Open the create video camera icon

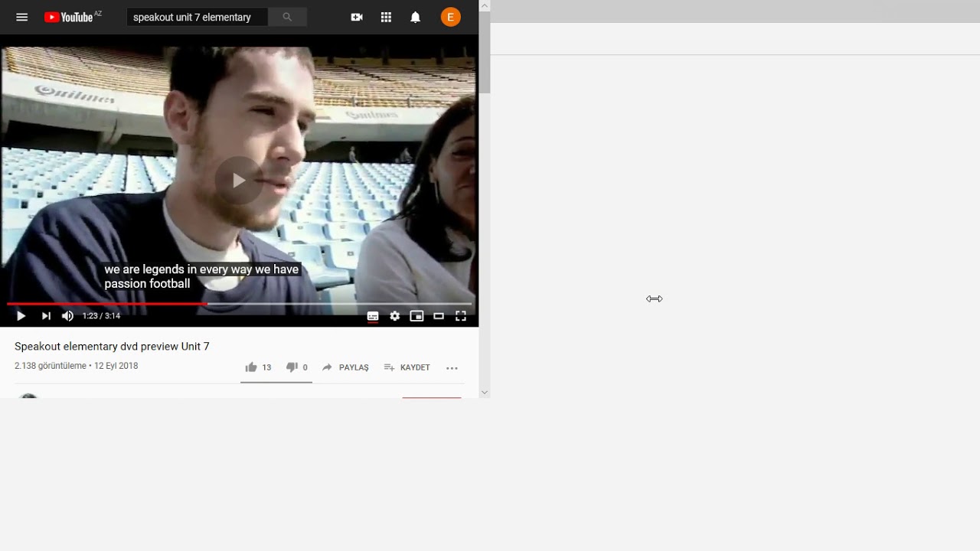point(357,17)
